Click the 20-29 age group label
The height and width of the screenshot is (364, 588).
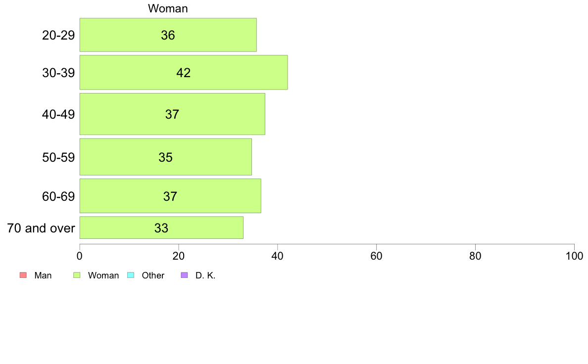tap(58, 35)
